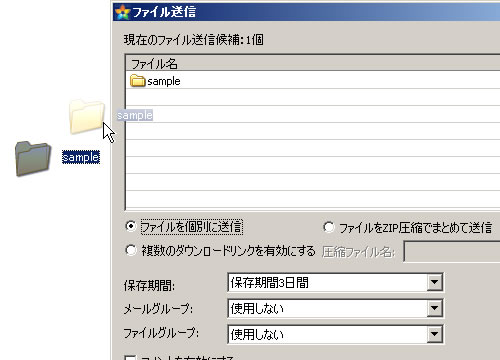Select the sample folder icon in file list
This screenshot has width=500, height=360.
137,81
